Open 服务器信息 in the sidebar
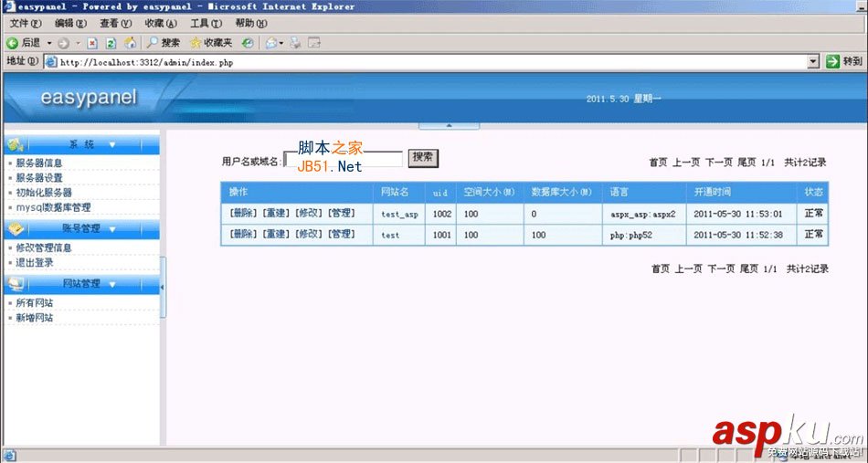This screenshot has width=868, height=463. [38, 163]
